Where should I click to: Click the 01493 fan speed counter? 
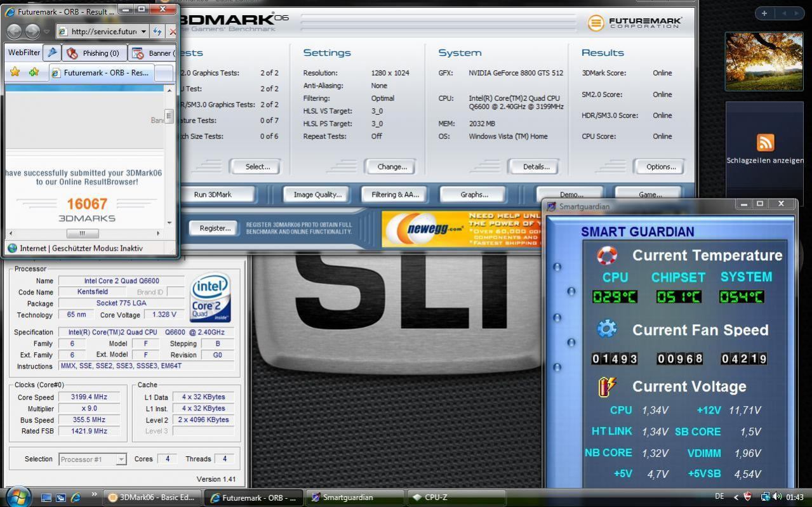(615, 359)
